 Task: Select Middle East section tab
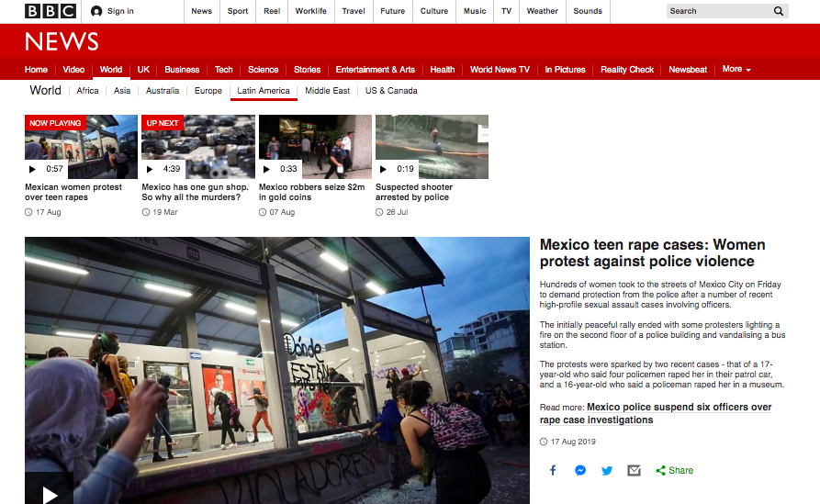pyautogui.click(x=327, y=91)
